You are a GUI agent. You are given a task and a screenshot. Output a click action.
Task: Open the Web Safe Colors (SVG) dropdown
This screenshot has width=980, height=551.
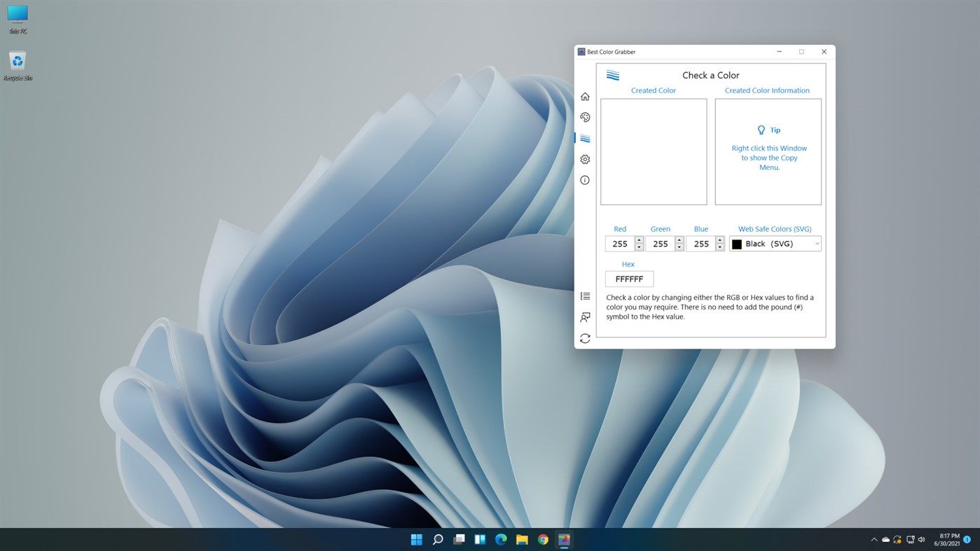pos(817,243)
